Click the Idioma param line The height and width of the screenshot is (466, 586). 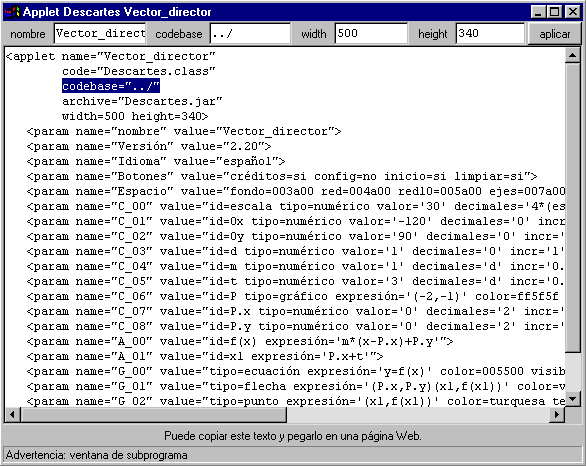(156, 161)
